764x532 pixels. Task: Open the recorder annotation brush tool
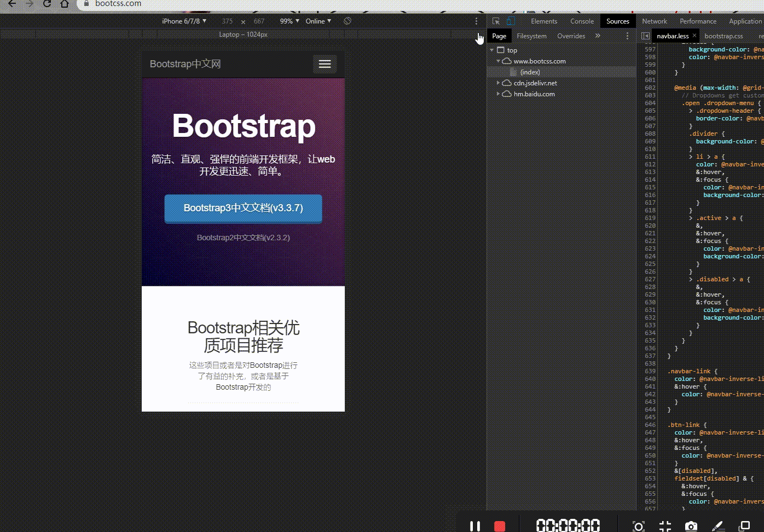(719, 527)
